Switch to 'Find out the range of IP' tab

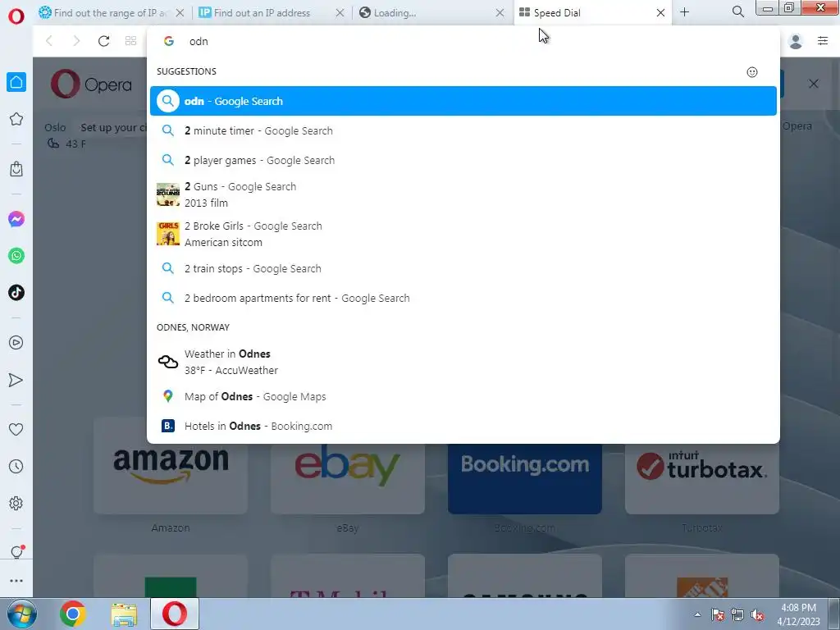click(110, 13)
